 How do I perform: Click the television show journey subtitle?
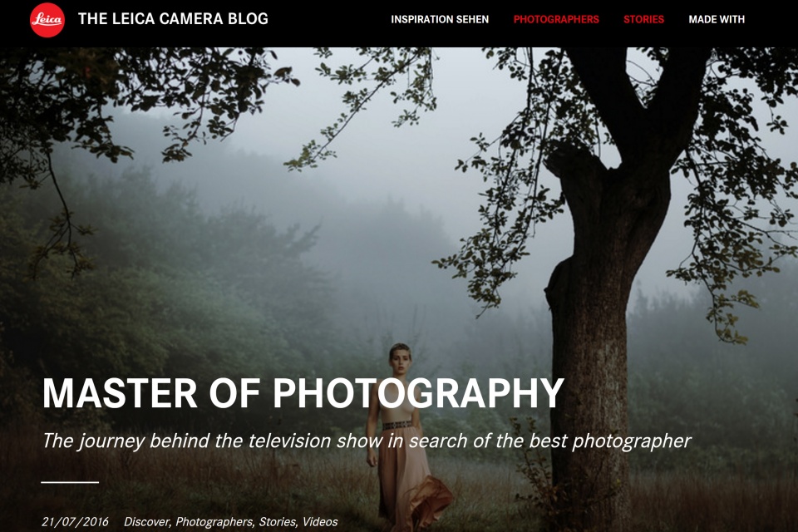click(367, 441)
